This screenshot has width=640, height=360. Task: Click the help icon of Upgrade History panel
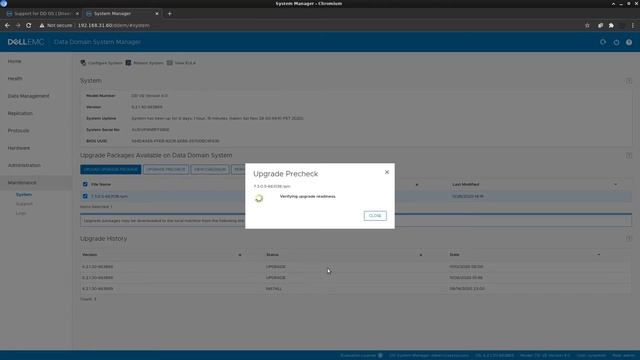[x=629, y=238]
